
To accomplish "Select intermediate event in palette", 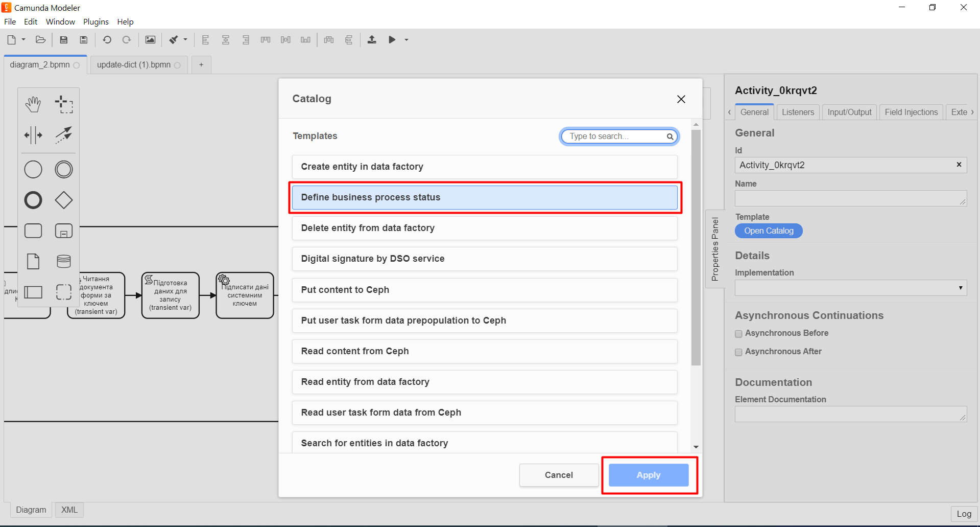I will [x=64, y=170].
